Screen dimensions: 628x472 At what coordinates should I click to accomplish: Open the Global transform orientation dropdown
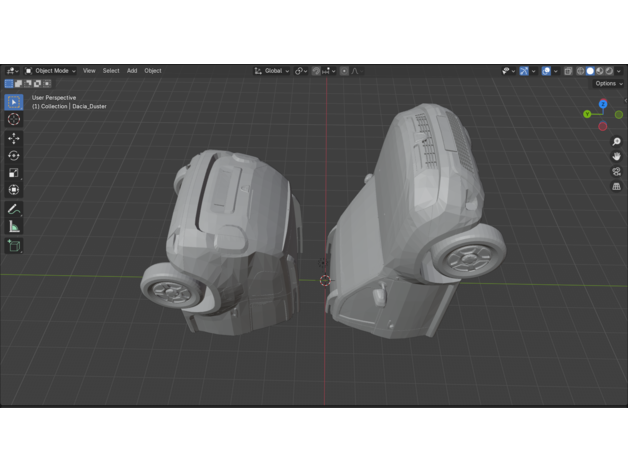(272, 71)
